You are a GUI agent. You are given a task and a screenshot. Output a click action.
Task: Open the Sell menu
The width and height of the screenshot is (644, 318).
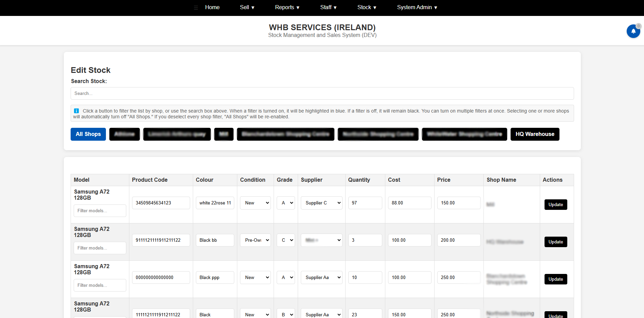click(x=247, y=7)
